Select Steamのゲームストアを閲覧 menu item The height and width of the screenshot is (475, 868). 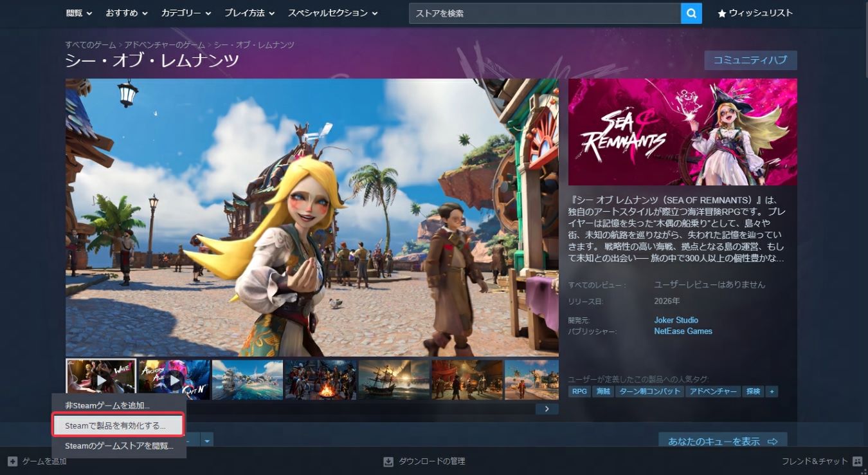[119, 446]
